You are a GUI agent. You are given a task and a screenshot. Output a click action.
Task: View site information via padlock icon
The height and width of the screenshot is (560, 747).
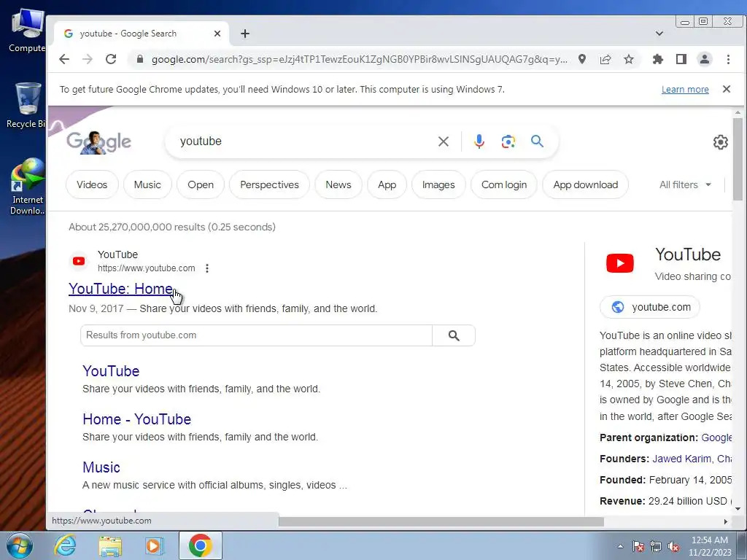(x=139, y=59)
